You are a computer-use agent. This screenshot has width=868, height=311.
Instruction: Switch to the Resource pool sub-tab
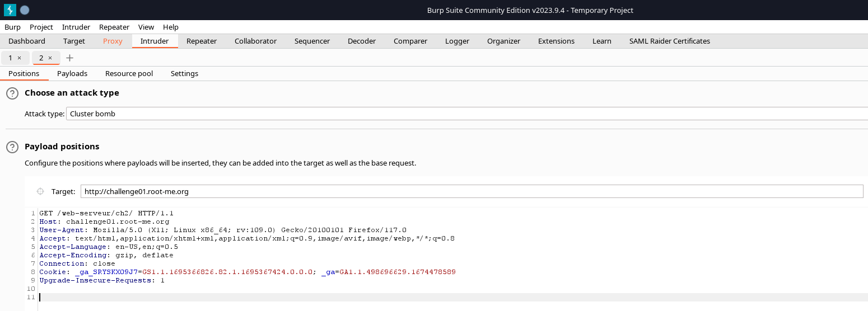(129, 73)
